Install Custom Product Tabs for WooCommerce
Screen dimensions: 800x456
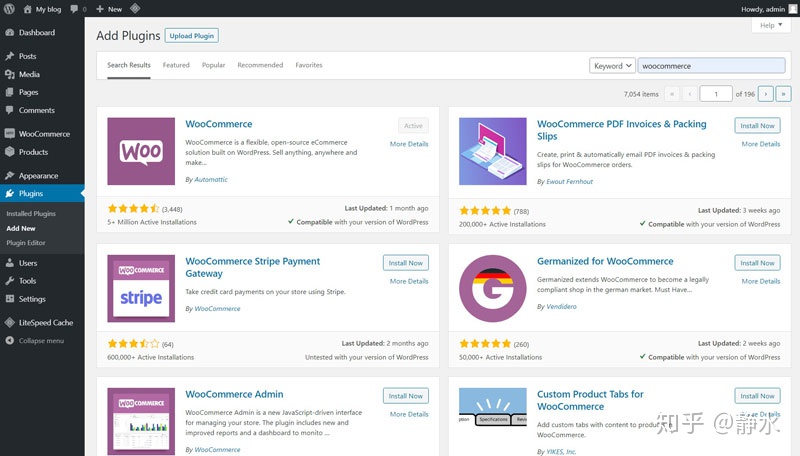point(758,396)
